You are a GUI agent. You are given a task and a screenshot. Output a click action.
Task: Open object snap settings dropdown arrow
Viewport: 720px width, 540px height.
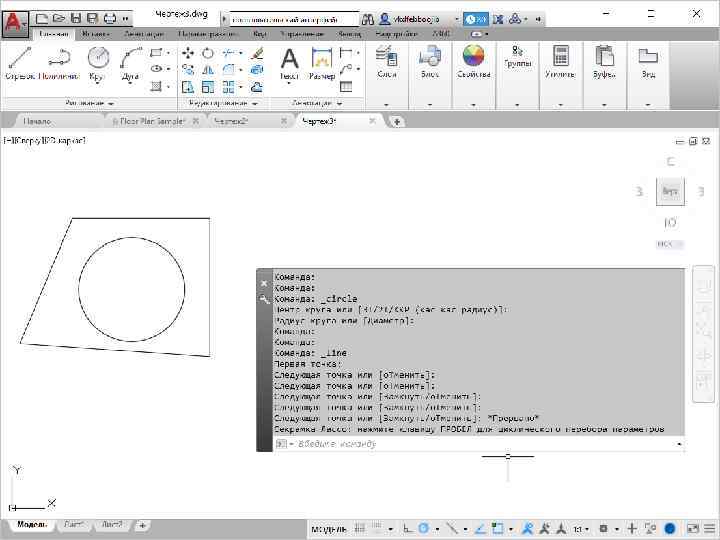[511, 529]
